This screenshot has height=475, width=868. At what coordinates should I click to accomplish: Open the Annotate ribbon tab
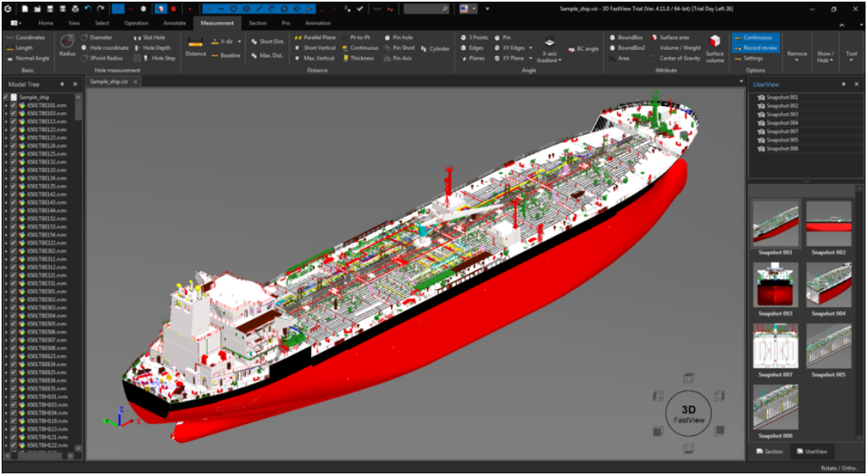pyautogui.click(x=174, y=24)
